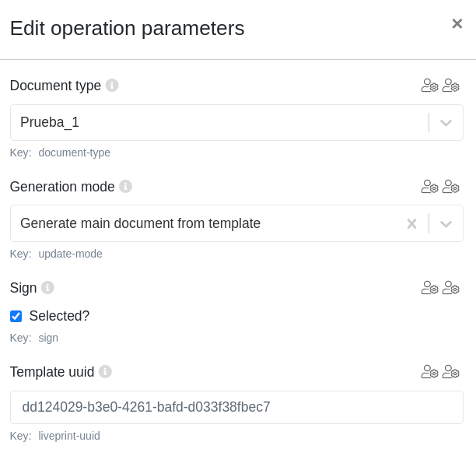Click the first user-settings icon beside Document type
Viewport: 476px width, 470px height.
click(x=429, y=86)
